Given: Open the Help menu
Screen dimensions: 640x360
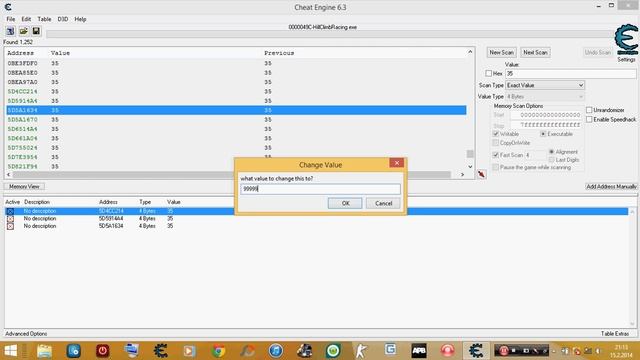Looking at the screenshot, I should [x=80, y=19].
